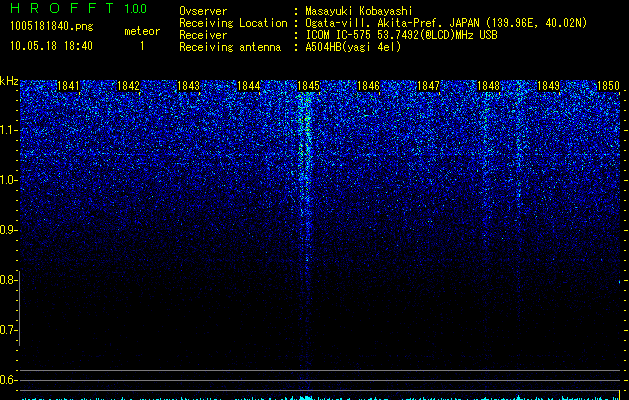Screen dimensions: 629x400
Task: Select ICOM IC-575 53.7492 MHz USB text
Action: tap(401, 35)
